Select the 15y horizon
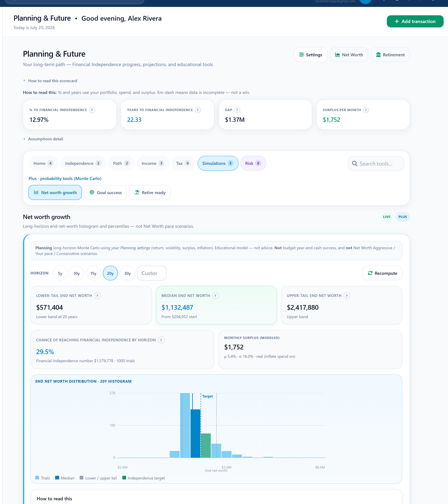This screenshot has height=504, width=448. pyautogui.click(x=93, y=273)
